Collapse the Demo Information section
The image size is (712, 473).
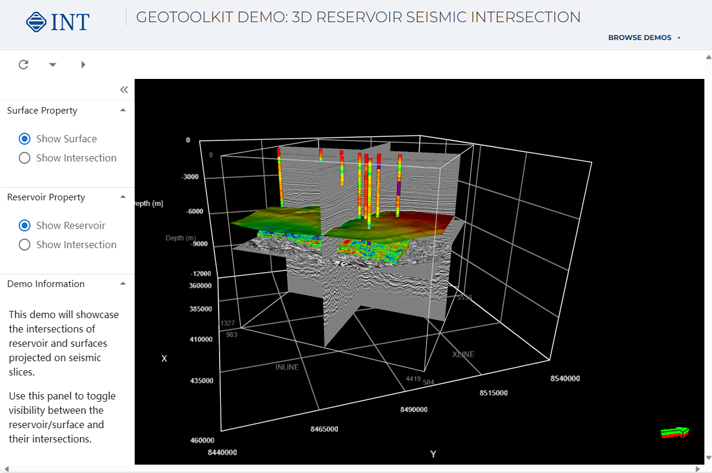pyautogui.click(x=123, y=284)
